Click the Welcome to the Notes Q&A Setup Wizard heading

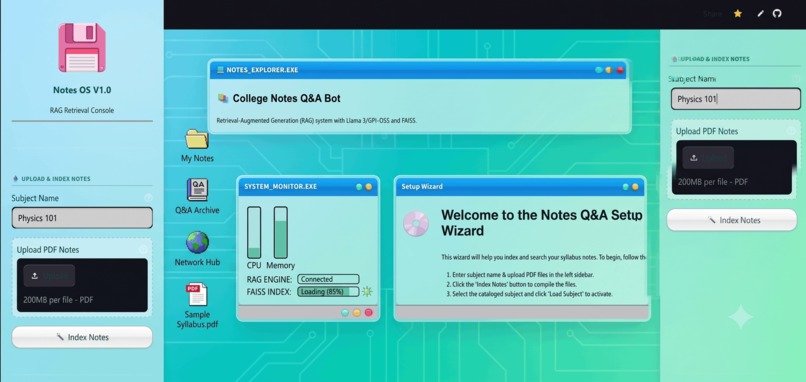(x=541, y=223)
